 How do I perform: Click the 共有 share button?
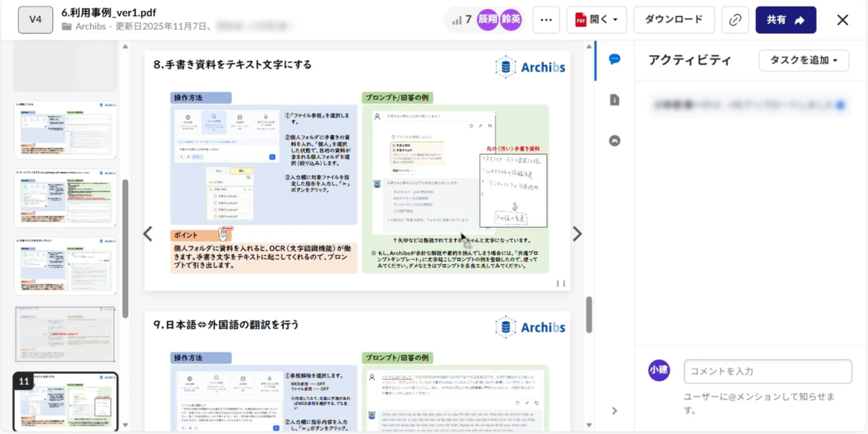(786, 20)
